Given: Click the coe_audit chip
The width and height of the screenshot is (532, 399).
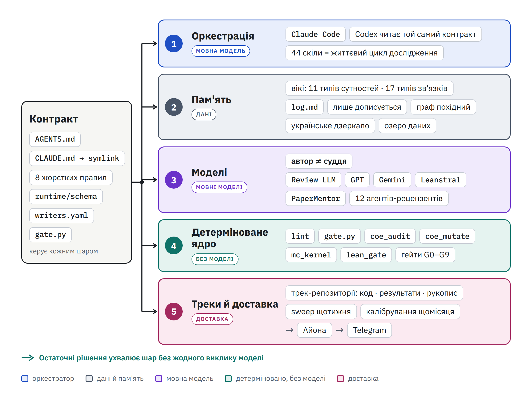Looking at the screenshot, I should [390, 236].
